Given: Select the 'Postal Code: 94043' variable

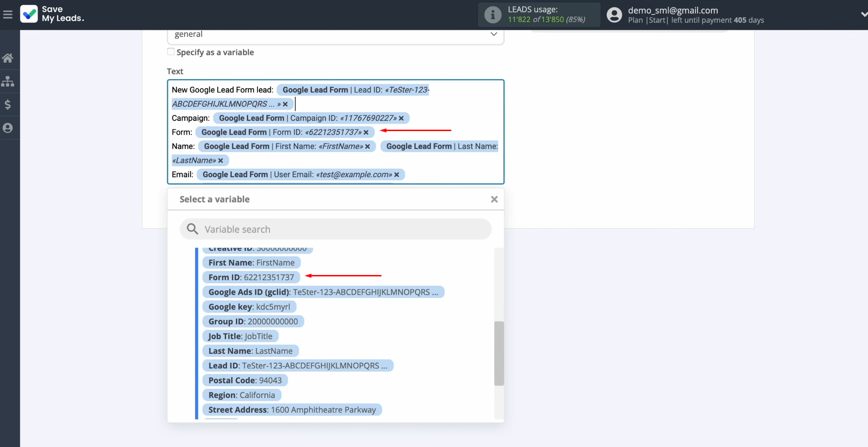Looking at the screenshot, I should pos(245,380).
